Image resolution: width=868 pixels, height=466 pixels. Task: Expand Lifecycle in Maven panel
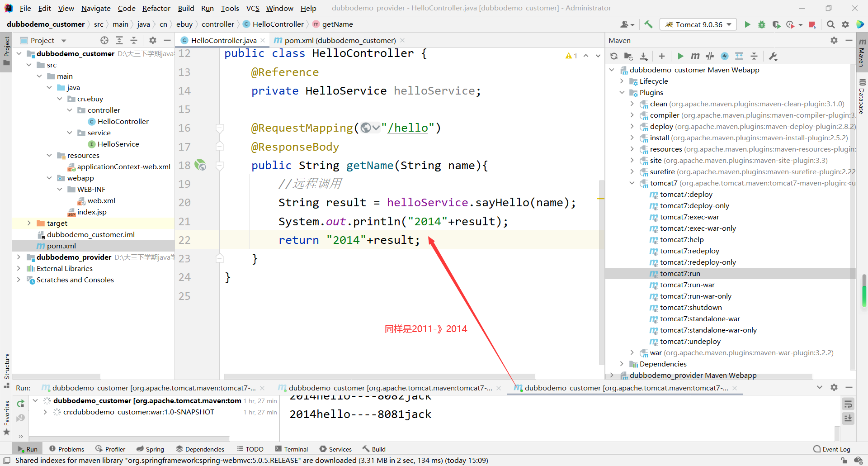[622, 81]
